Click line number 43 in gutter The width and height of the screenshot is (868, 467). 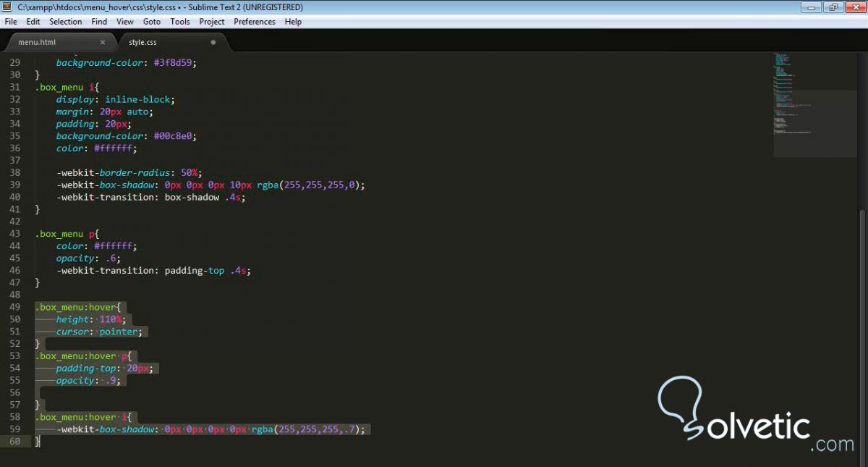pos(15,234)
